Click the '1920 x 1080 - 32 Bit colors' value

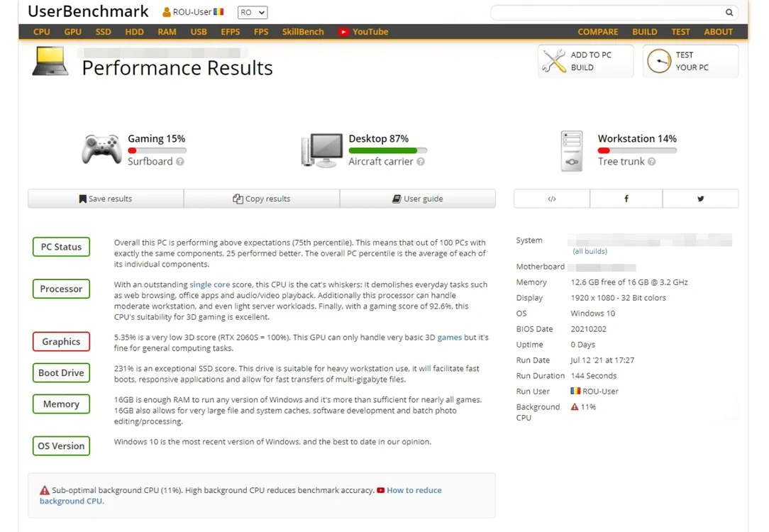[618, 298]
